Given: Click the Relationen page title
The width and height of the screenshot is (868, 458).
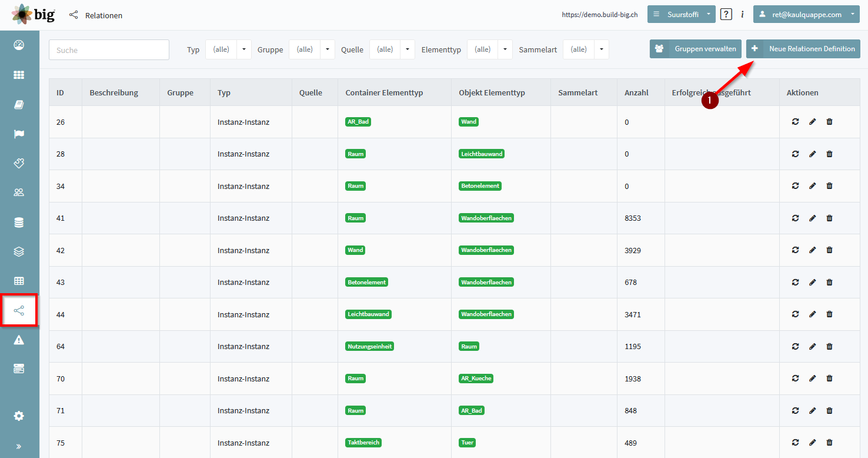Looking at the screenshot, I should [x=104, y=15].
